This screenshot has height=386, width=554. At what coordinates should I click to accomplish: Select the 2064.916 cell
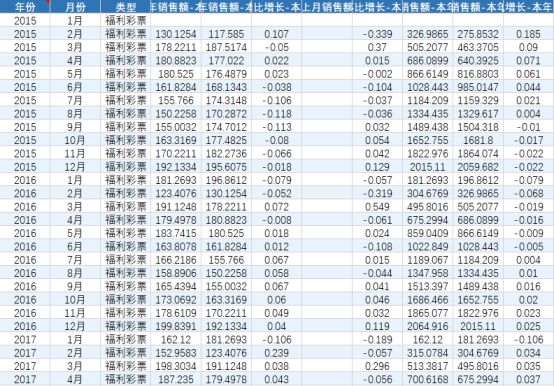tap(428, 327)
